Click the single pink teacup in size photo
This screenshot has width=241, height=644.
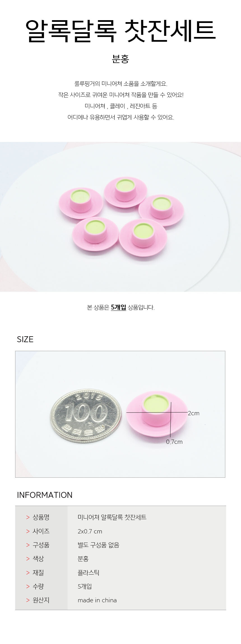click(x=157, y=414)
